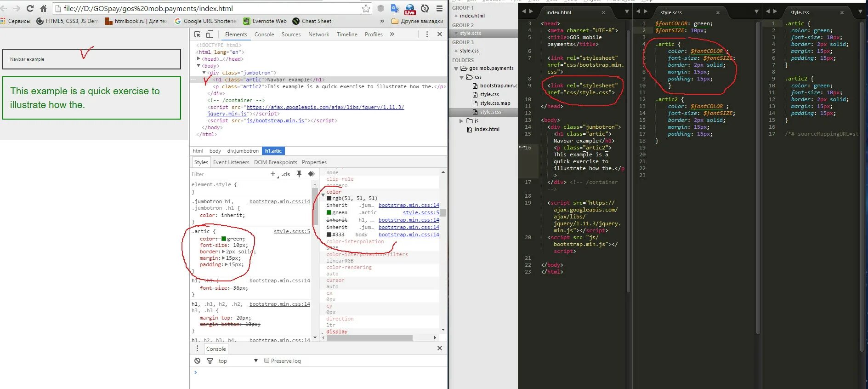Click rgb(51, 51, 51) computed color swatch
Viewport: 868px width, 389px height.
(x=329, y=198)
